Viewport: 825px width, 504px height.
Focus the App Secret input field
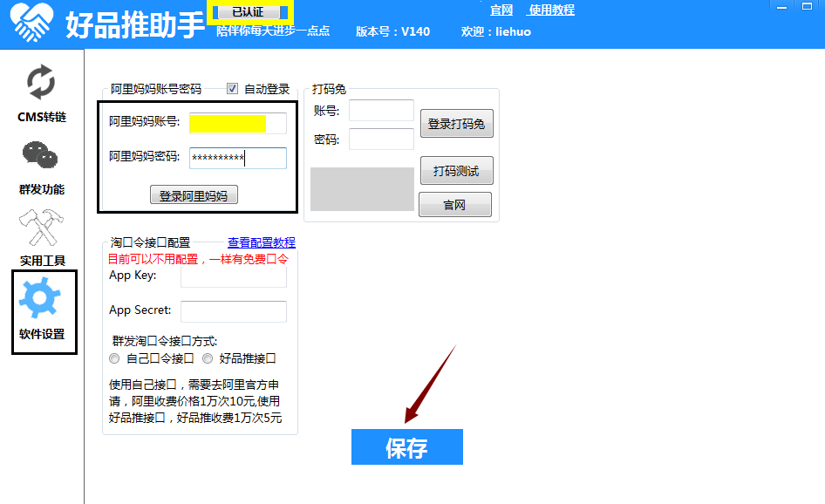[234, 311]
